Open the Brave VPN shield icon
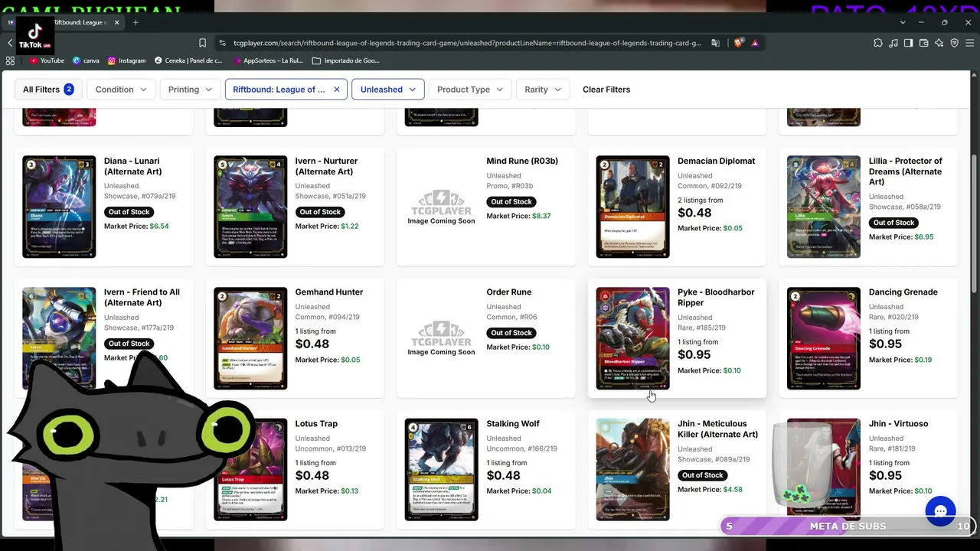This screenshot has width=980, height=551. point(954,43)
